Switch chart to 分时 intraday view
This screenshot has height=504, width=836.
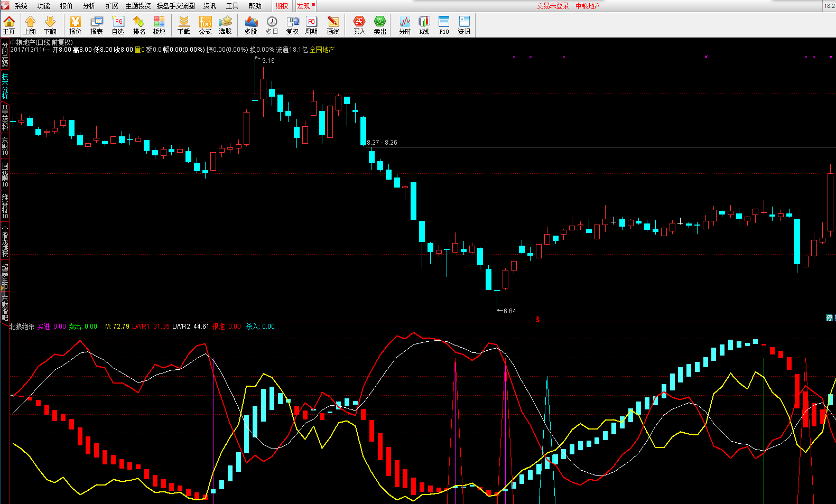coord(405,24)
